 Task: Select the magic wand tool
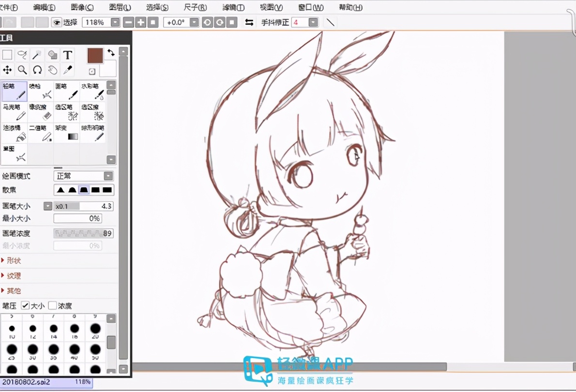37,55
